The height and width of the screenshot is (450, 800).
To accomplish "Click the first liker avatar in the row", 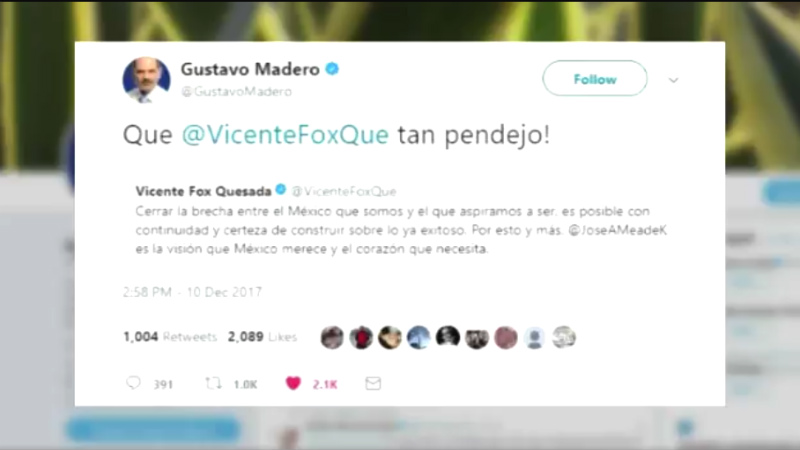I will tap(332, 337).
